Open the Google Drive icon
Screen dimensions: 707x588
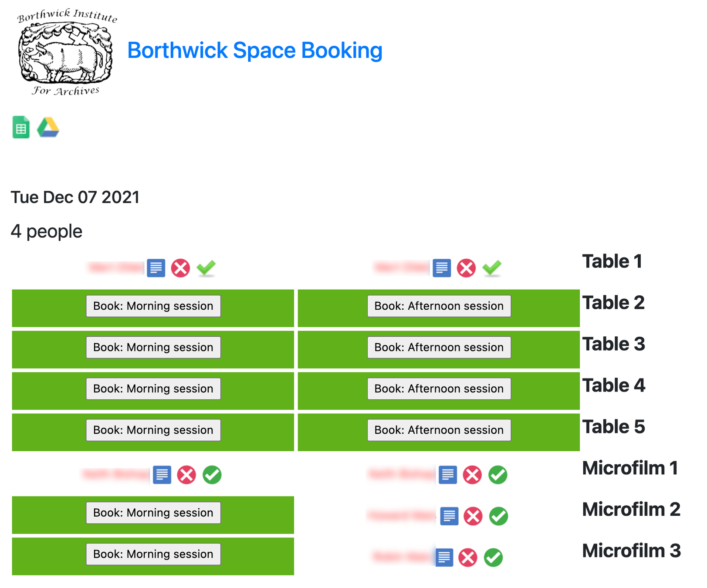click(x=48, y=127)
